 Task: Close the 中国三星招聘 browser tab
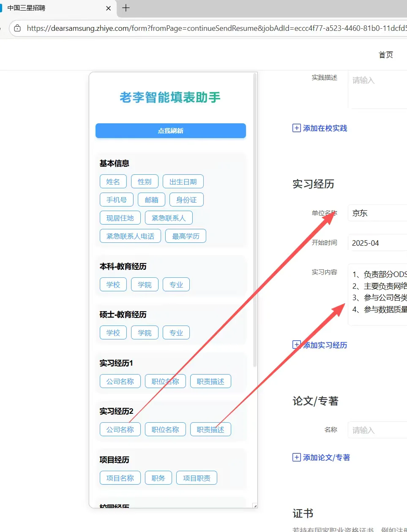click(109, 8)
